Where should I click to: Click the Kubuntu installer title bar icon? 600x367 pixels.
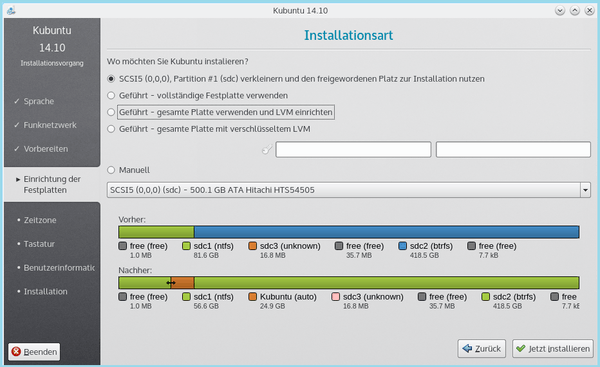pos(11,10)
